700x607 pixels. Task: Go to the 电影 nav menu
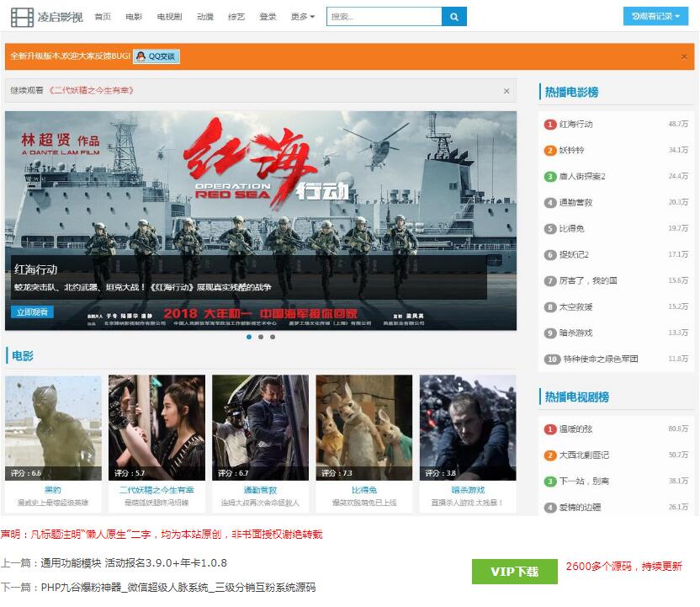pyautogui.click(x=134, y=17)
